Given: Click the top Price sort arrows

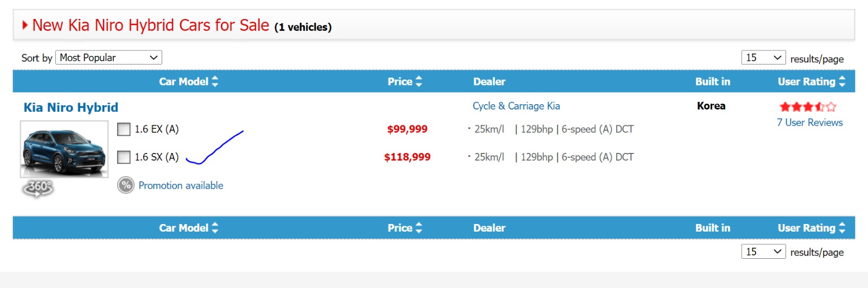Looking at the screenshot, I should [419, 81].
